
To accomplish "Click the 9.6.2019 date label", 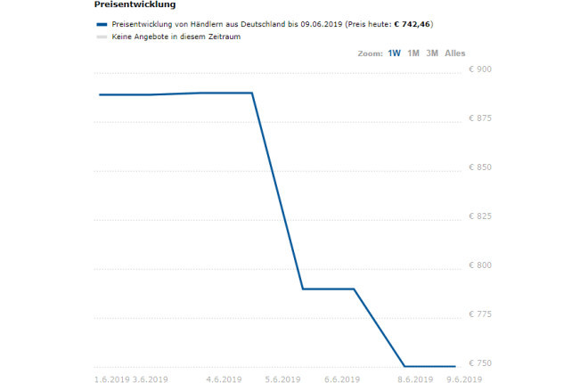I will (464, 379).
